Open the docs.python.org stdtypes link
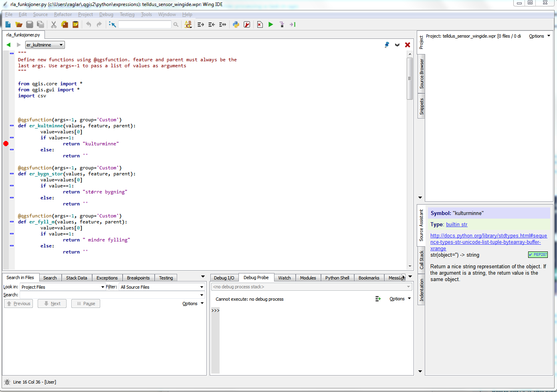This screenshot has width=557, height=392. [x=488, y=242]
